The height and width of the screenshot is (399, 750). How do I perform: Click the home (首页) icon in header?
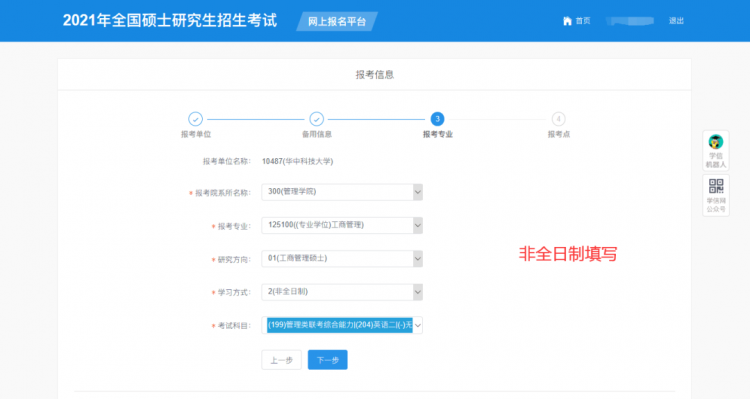[567, 21]
